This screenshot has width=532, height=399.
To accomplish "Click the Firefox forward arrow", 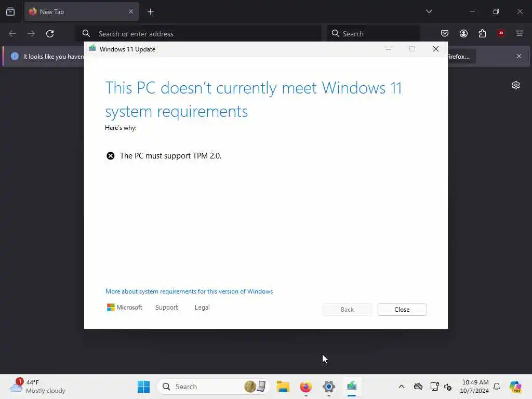I will point(31,34).
